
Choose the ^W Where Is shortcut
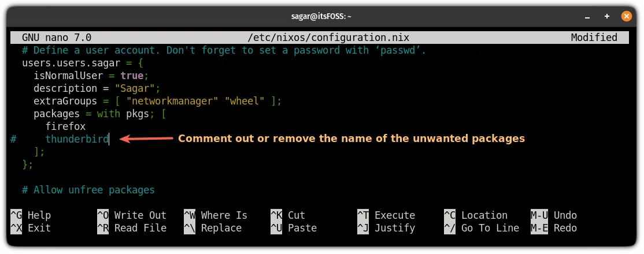(x=216, y=215)
